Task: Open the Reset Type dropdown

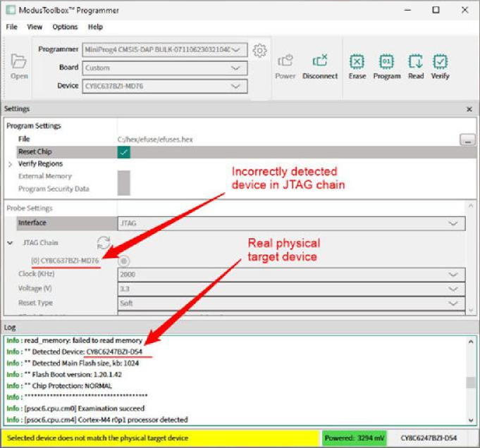Action: pyautogui.click(x=291, y=303)
